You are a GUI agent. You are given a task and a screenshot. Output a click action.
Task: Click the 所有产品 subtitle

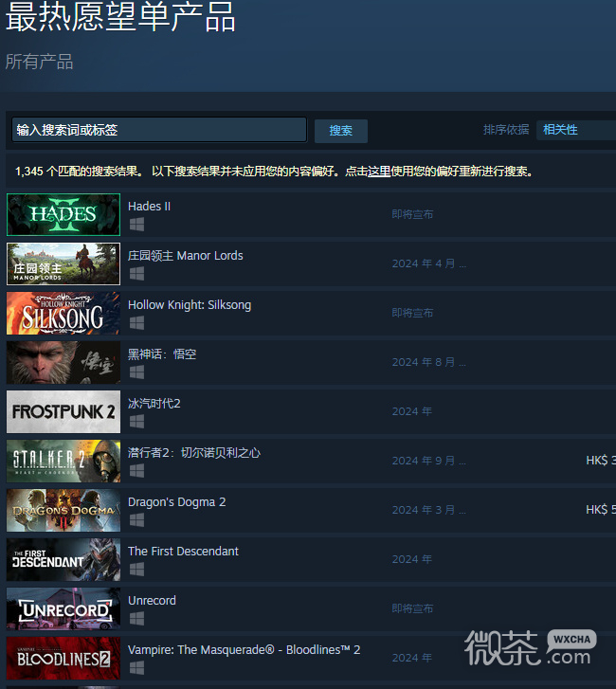[39, 62]
